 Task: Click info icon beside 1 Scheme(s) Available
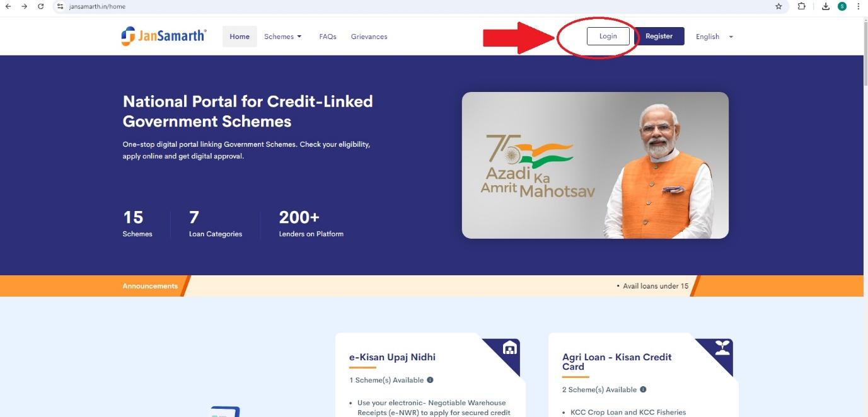point(430,380)
